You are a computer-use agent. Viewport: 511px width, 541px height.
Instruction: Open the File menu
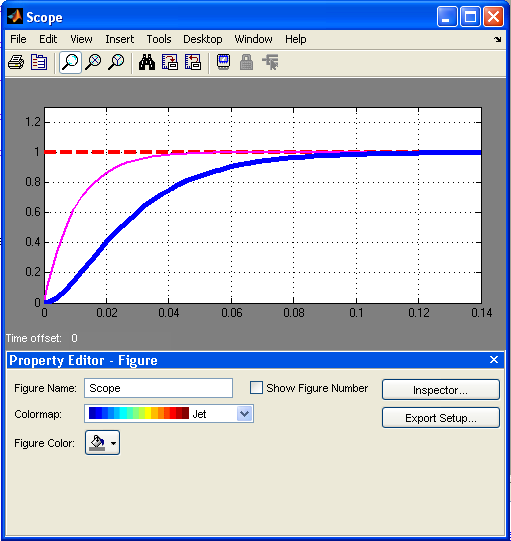click(x=18, y=39)
